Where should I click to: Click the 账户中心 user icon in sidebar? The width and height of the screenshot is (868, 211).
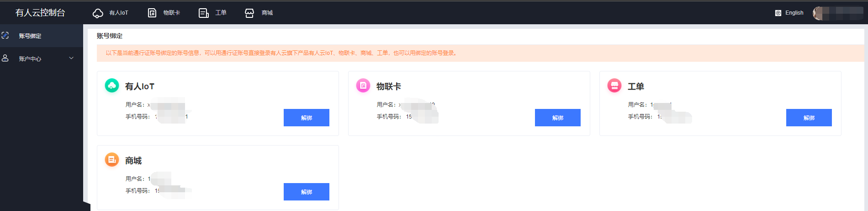5,58
